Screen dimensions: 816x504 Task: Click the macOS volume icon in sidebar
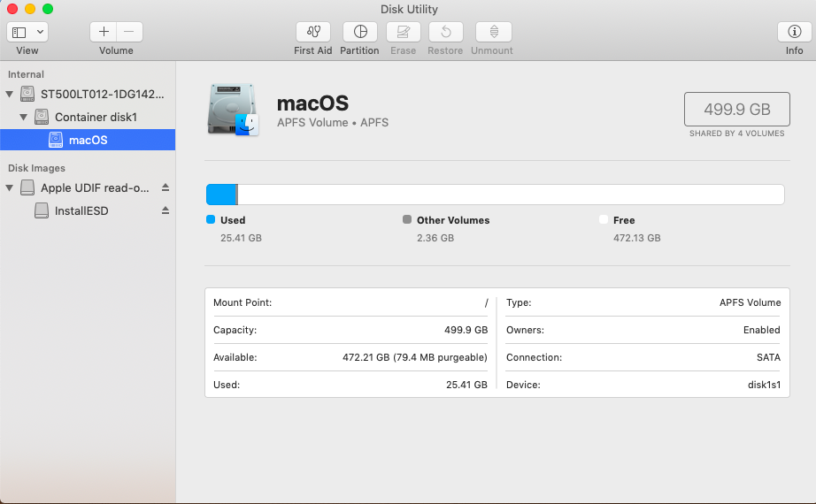[x=56, y=140]
